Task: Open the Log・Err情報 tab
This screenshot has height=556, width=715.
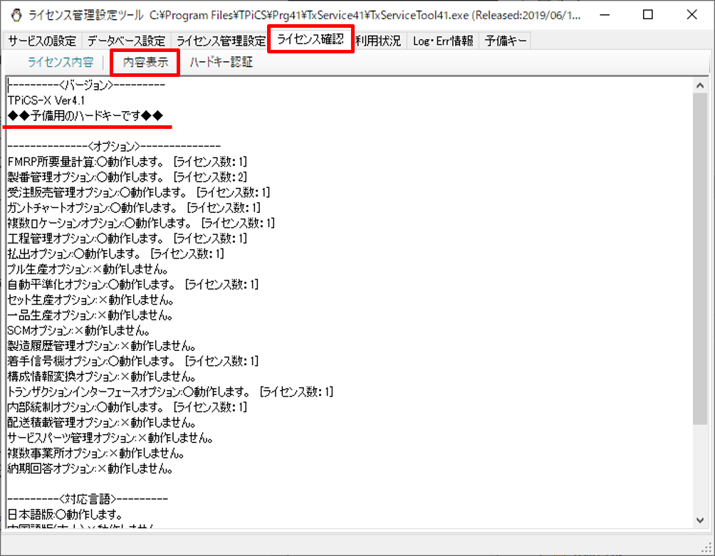Action: [443, 41]
